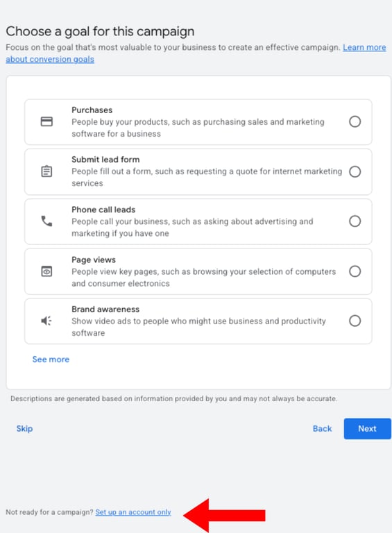Screen dimensions: 392x533
Task: Click the Page views goal title
Action: [x=94, y=260]
